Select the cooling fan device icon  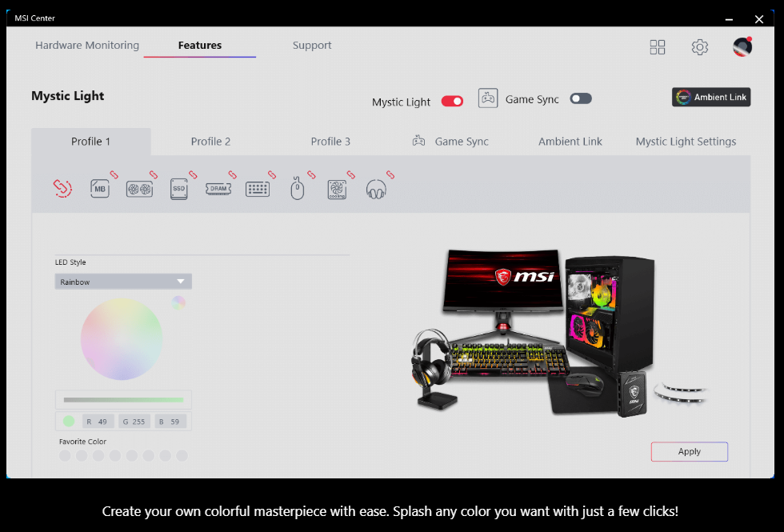(x=337, y=190)
